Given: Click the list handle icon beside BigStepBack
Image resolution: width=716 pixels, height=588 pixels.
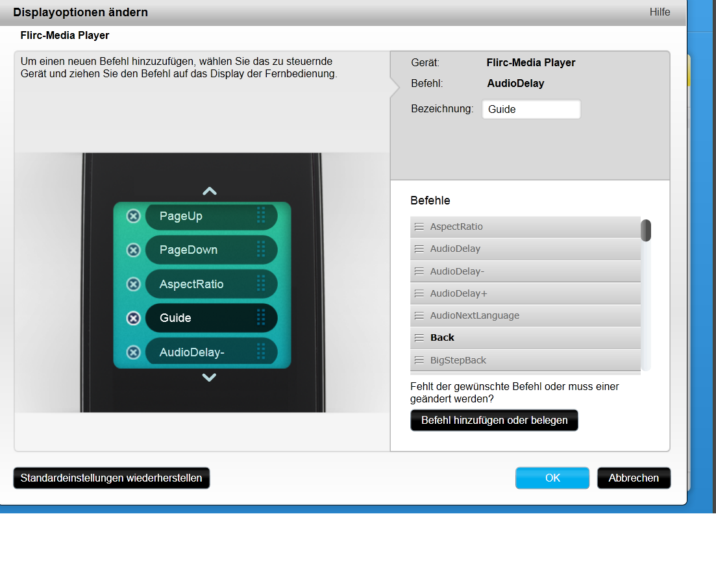Looking at the screenshot, I should (x=419, y=360).
